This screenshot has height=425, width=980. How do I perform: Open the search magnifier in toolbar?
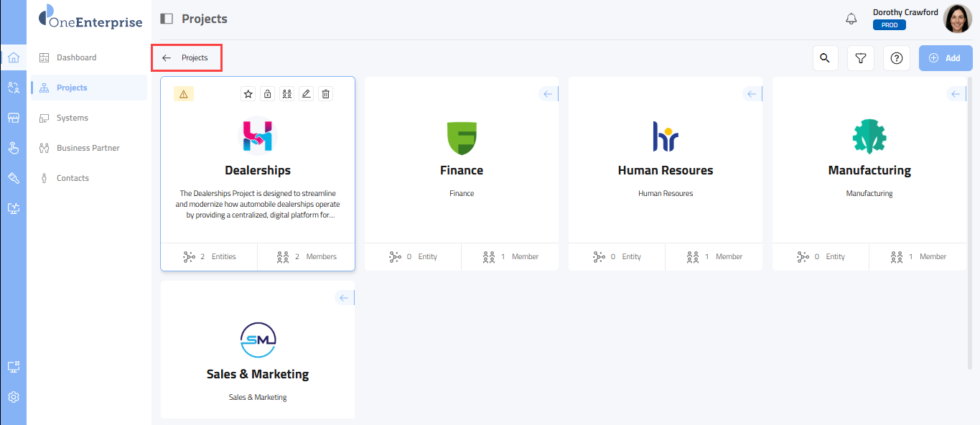point(825,58)
